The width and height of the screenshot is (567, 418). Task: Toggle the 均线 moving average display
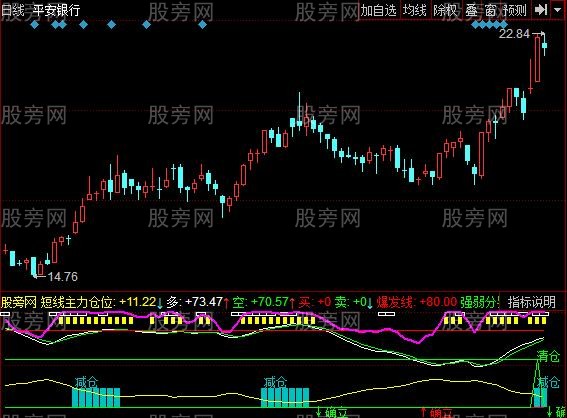coord(415,10)
